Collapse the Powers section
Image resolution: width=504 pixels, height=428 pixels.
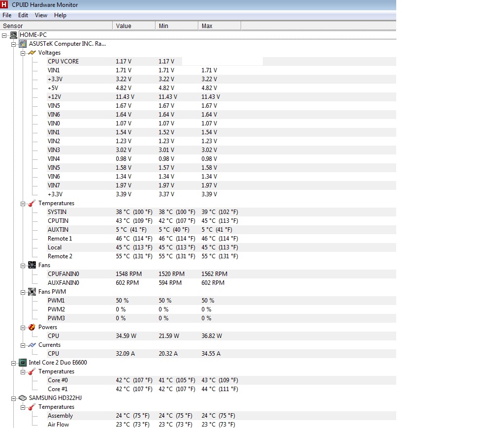click(23, 328)
